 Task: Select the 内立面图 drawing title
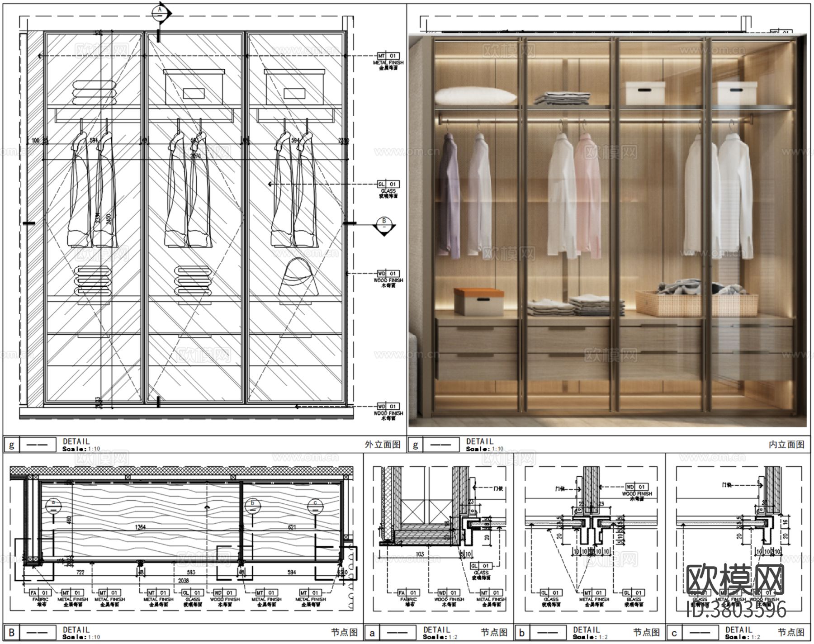tap(787, 445)
